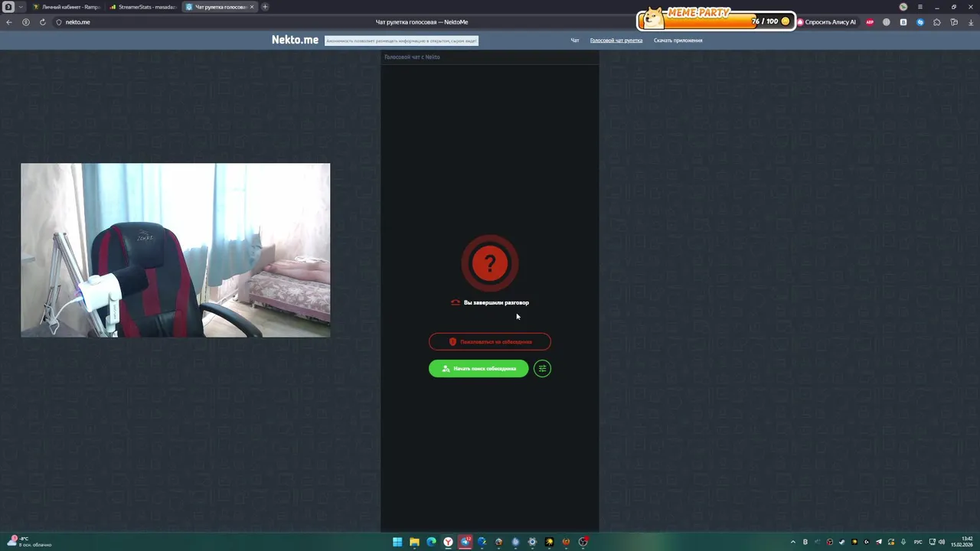Reload the page with refresh icon
The width and height of the screenshot is (980, 551).
[x=42, y=22]
